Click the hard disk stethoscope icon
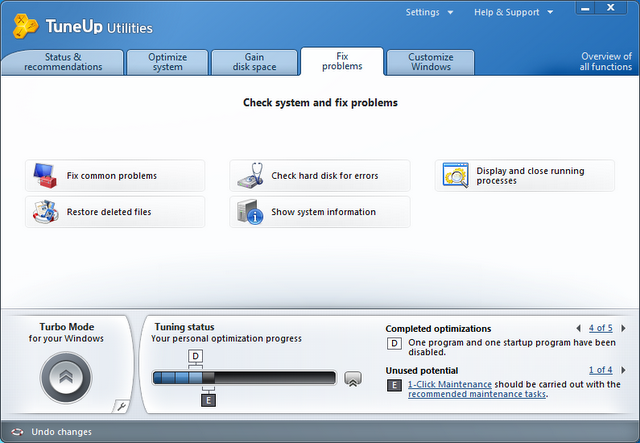This screenshot has height=443, width=640. coord(251,176)
